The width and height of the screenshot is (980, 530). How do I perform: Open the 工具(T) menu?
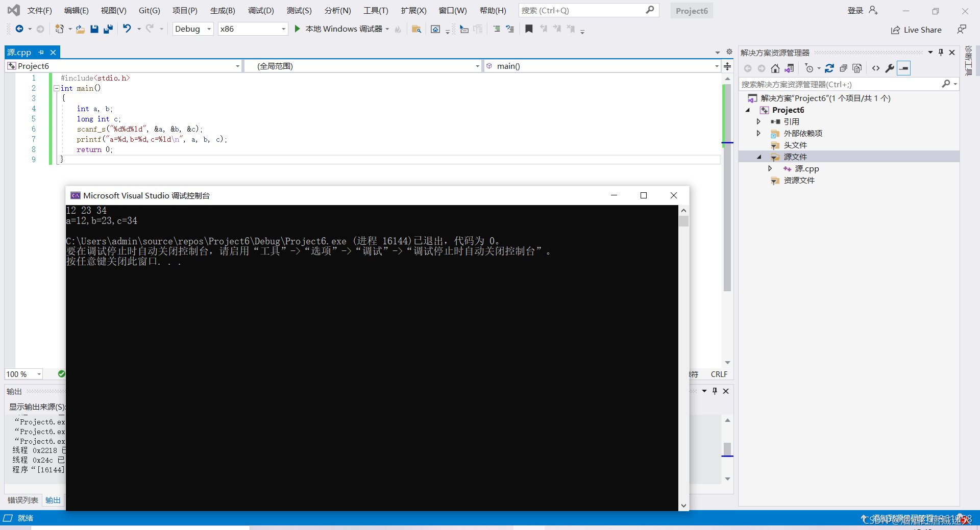[x=376, y=10]
